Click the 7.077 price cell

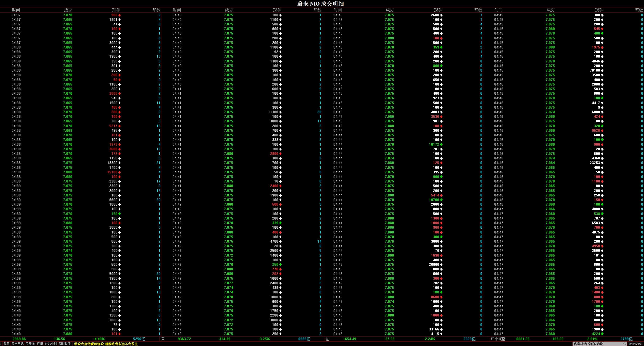click(x=229, y=283)
